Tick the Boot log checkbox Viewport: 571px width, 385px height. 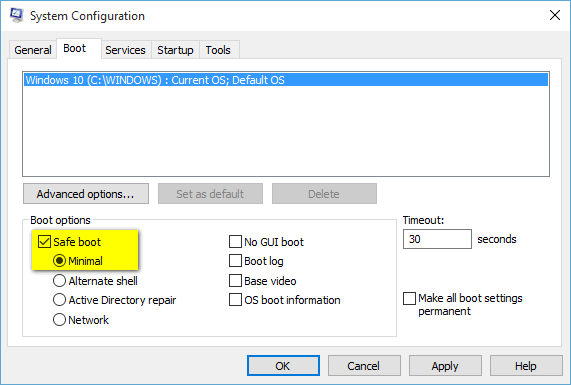pyautogui.click(x=235, y=261)
